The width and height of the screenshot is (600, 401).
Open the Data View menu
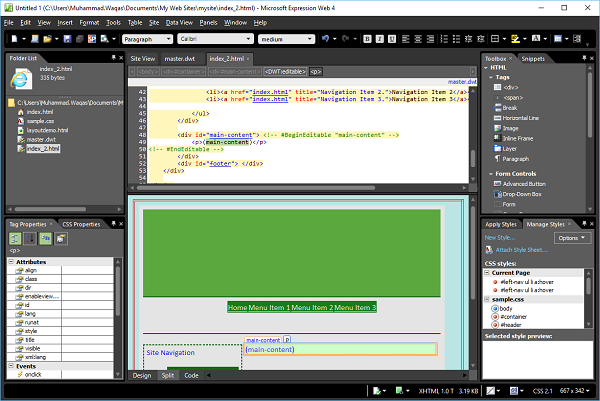tap(179, 21)
